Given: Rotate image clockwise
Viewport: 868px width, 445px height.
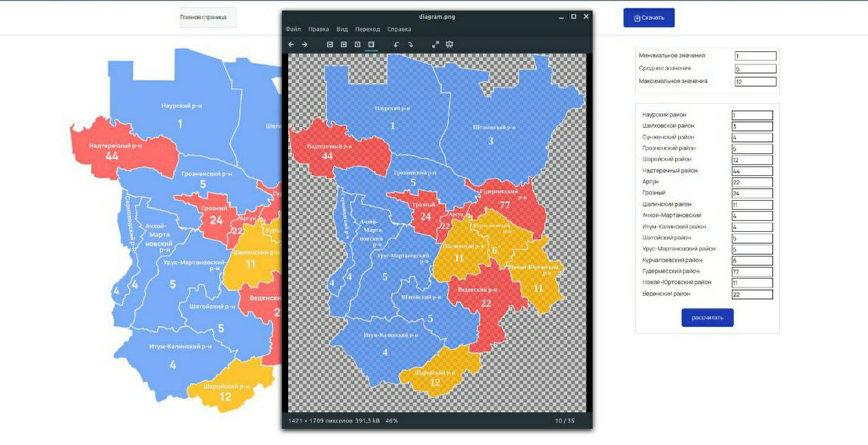Looking at the screenshot, I should (410, 44).
